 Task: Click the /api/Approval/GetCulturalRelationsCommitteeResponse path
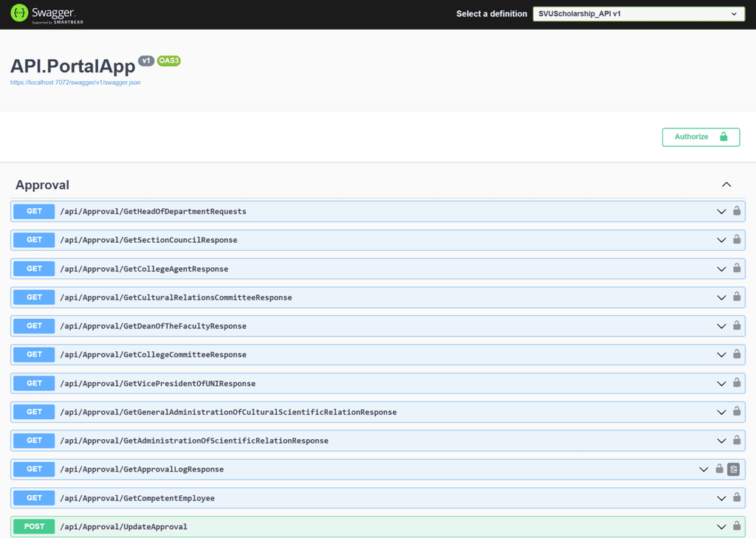[x=176, y=297]
